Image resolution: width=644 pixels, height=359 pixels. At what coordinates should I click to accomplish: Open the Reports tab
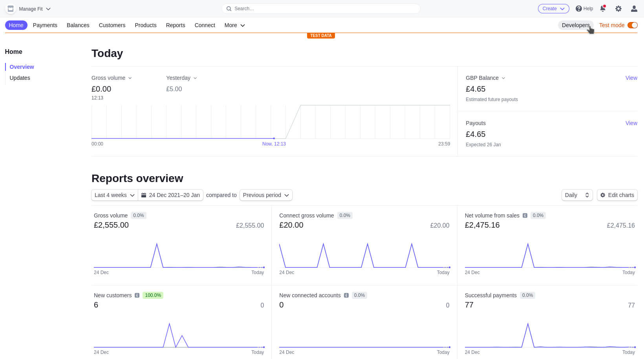176,25
